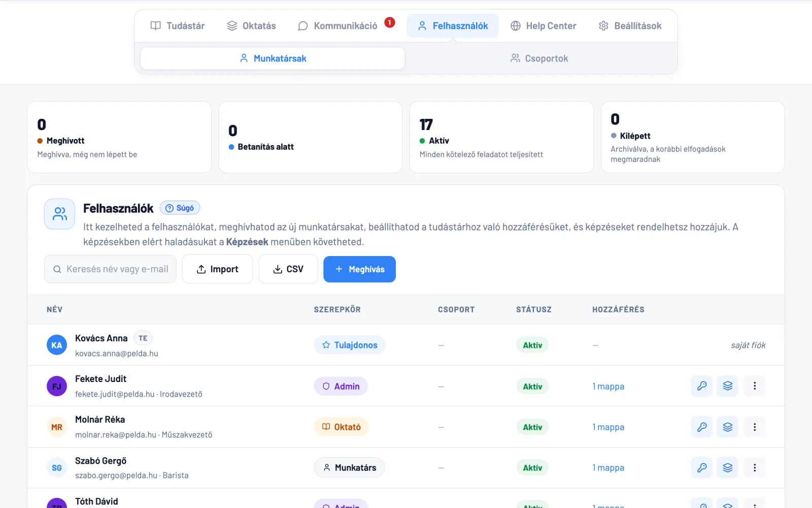Click the Meghívás invite button
812x508 pixels.
(359, 269)
